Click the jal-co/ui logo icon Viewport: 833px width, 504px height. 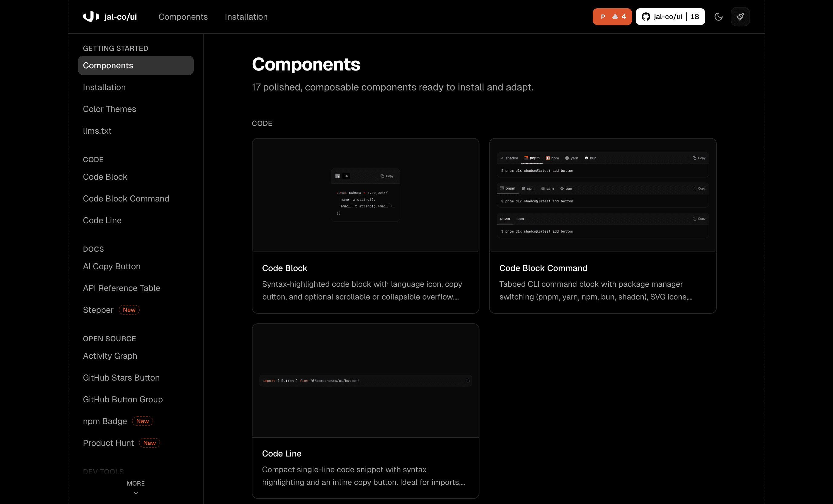point(91,16)
